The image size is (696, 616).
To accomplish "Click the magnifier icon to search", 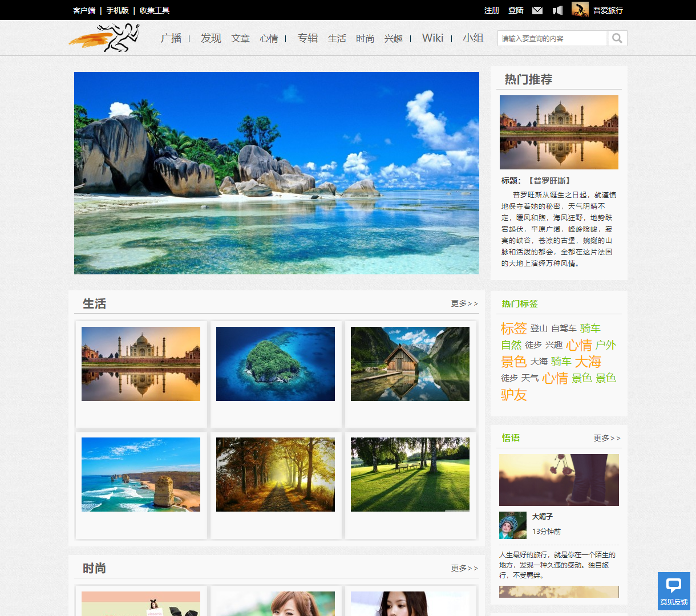I will 617,38.
